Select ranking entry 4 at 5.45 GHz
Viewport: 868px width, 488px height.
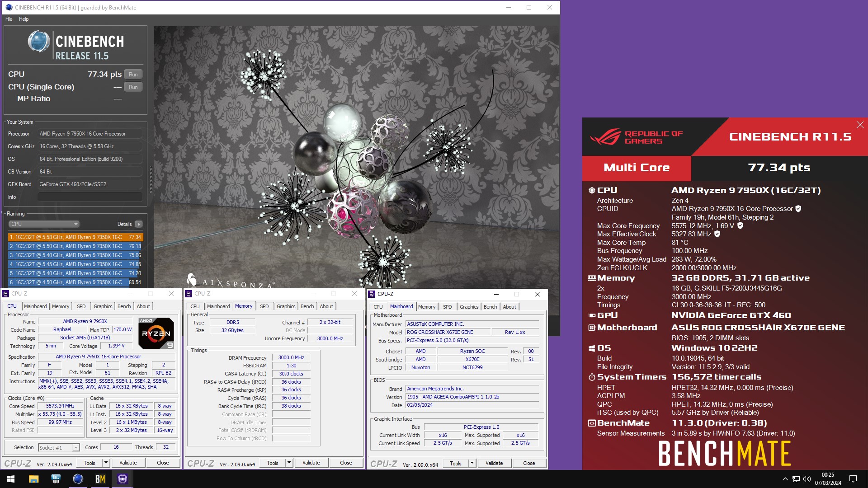[75, 264]
